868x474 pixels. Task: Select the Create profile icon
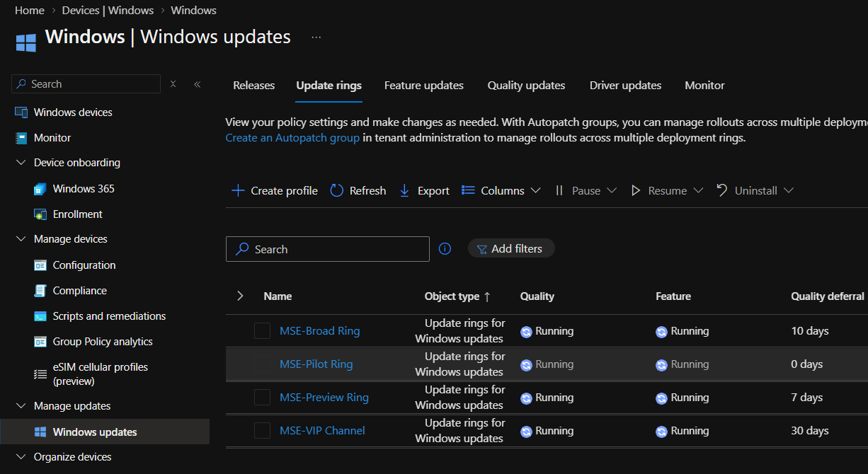click(237, 190)
